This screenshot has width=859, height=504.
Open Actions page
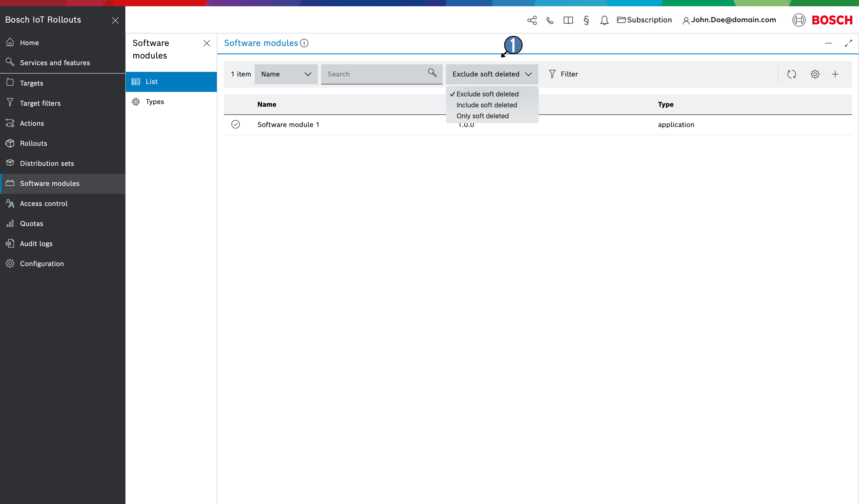tap(63, 123)
